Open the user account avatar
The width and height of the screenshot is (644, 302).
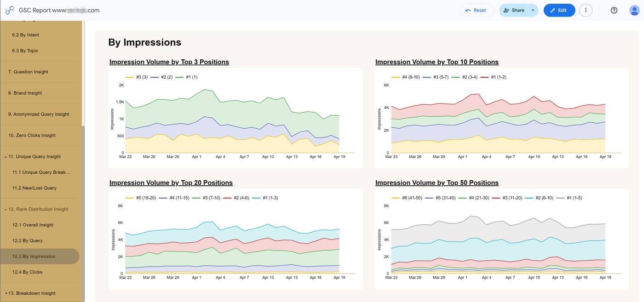click(x=635, y=10)
